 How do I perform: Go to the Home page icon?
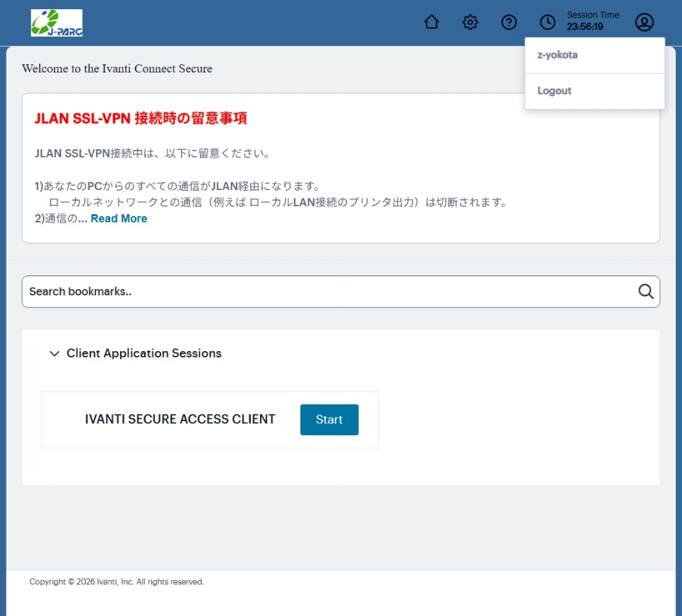tap(431, 23)
